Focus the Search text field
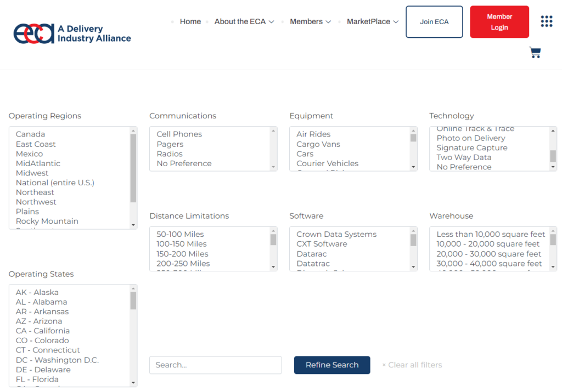Image resolution: width=562 pixels, height=392 pixels. point(215,365)
